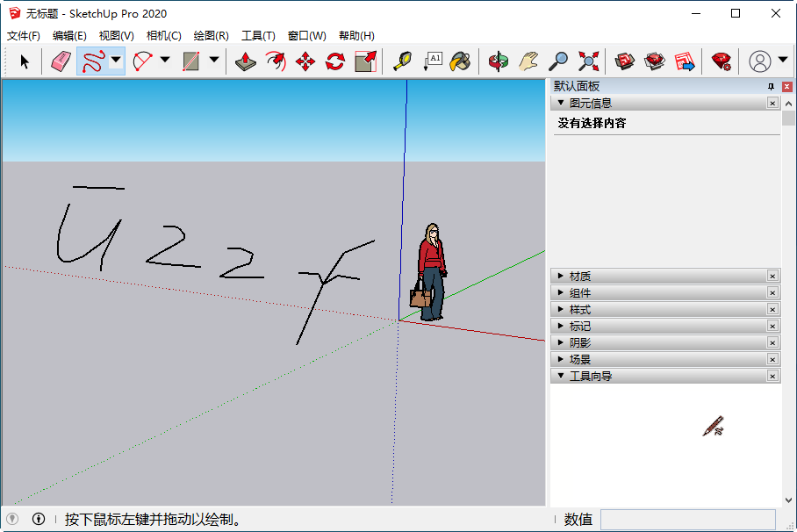Screen dimensions: 797x532
Task: Select the Rotate tool
Action: (334, 61)
